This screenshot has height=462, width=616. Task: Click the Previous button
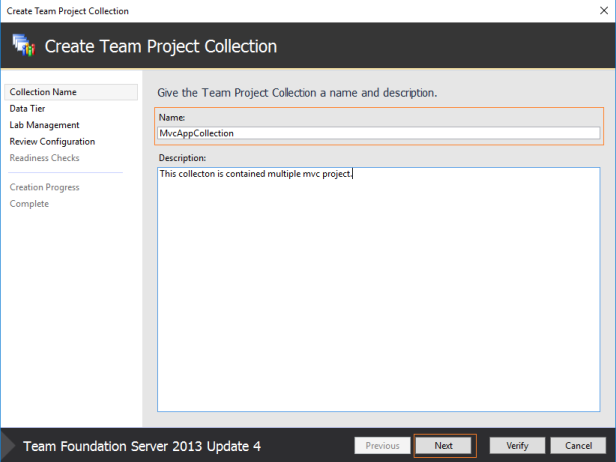pos(382,446)
